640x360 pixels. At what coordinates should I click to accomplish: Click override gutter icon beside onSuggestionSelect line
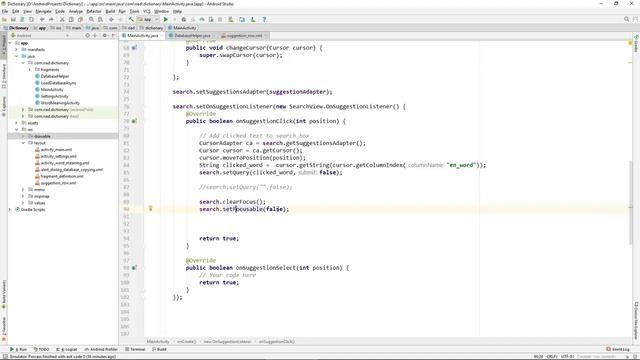(134, 268)
